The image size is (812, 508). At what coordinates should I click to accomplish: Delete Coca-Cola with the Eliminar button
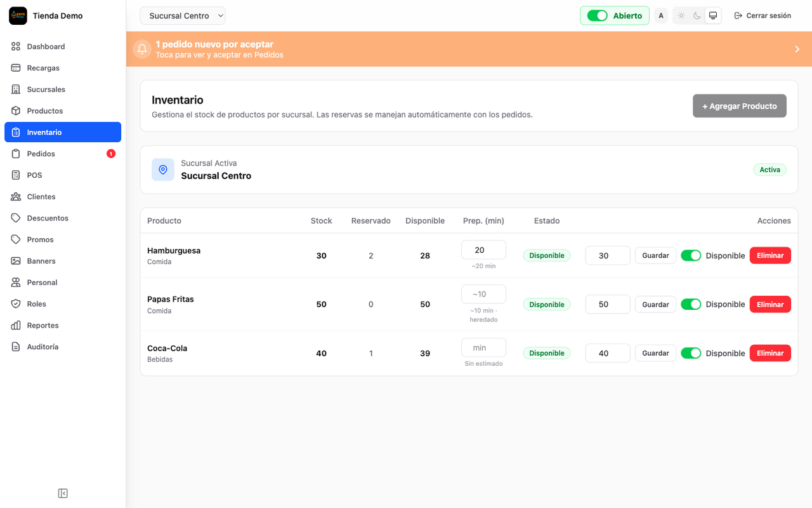tap(770, 353)
